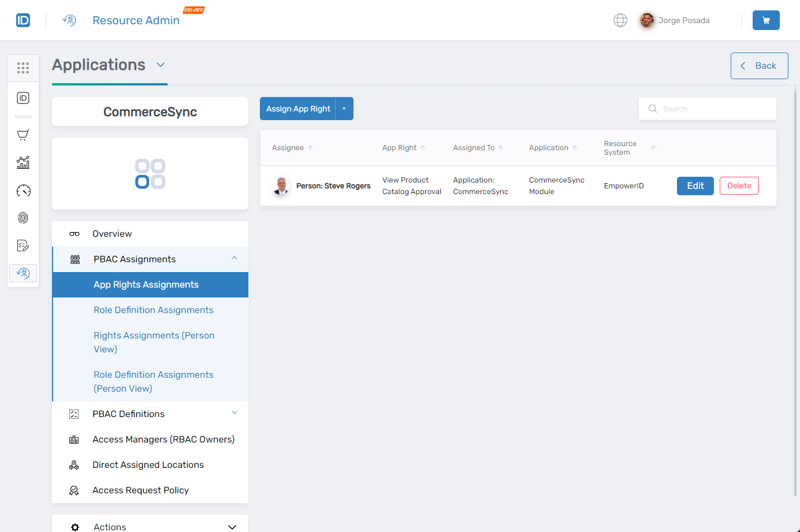Collapse the PBAC Assignments section
This screenshot has height=532, width=800.
pos(235,258)
